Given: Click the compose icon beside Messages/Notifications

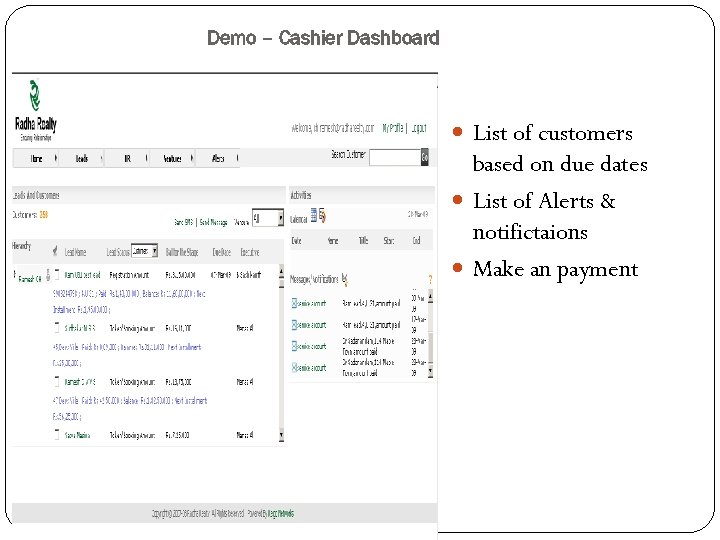Looking at the screenshot, I should click(x=345, y=279).
